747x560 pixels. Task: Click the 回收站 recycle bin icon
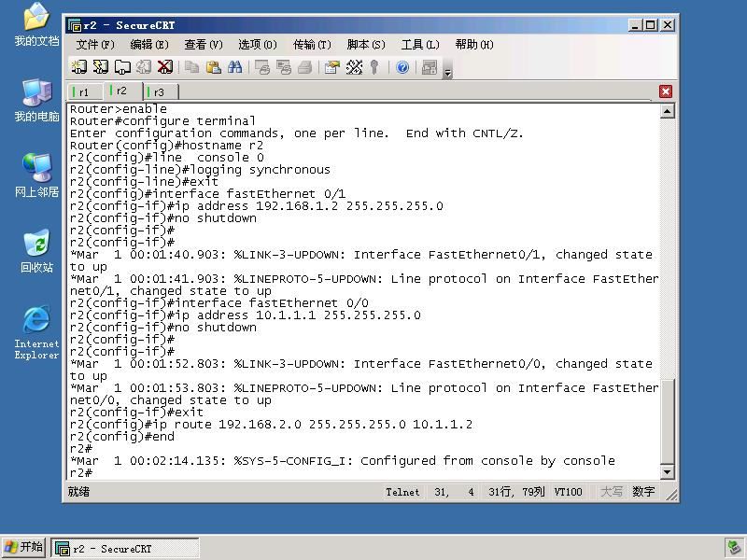coord(36,251)
